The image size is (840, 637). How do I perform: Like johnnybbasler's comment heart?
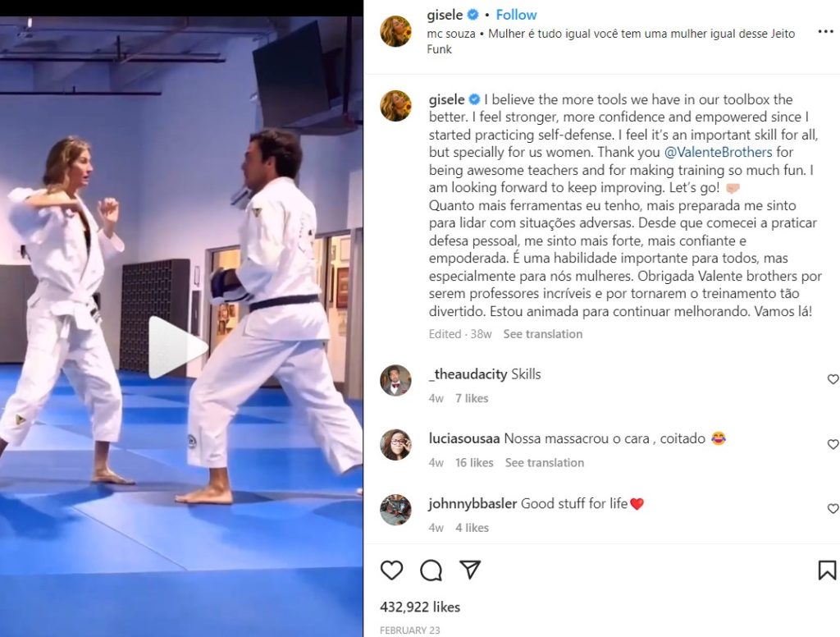click(833, 508)
